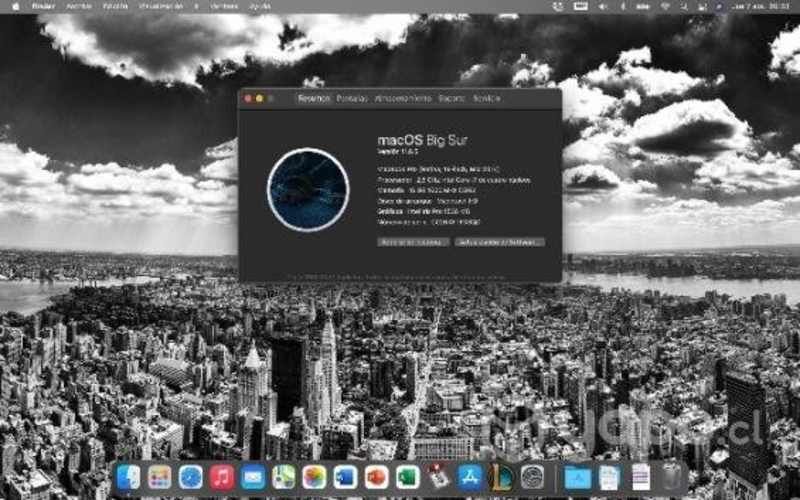Open Spotlight search from menu bar

tap(684, 6)
